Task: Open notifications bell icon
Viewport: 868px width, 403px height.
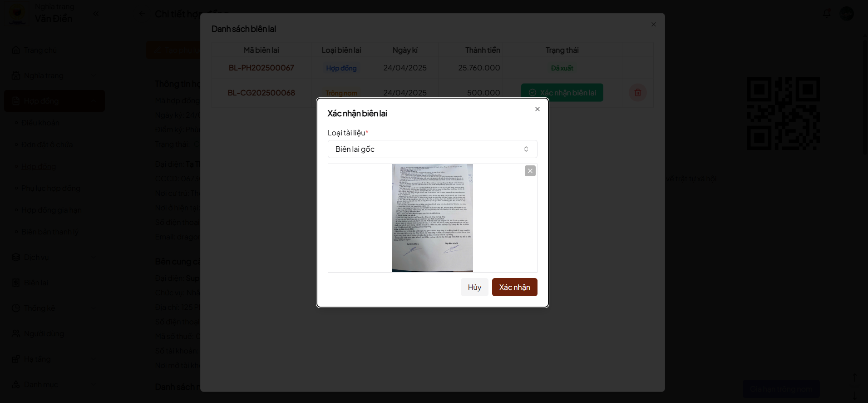Action: (826, 14)
